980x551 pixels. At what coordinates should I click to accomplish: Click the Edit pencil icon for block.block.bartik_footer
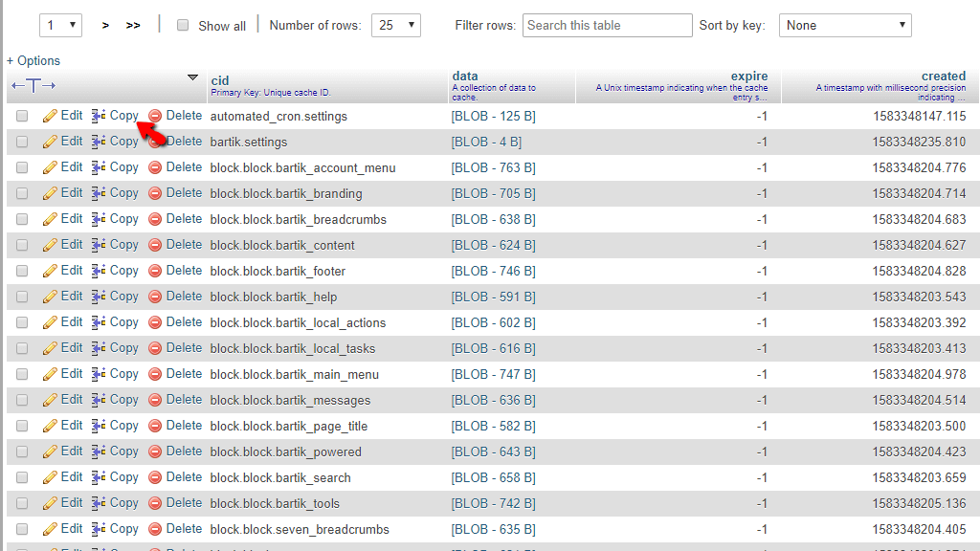click(x=50, y=271)
